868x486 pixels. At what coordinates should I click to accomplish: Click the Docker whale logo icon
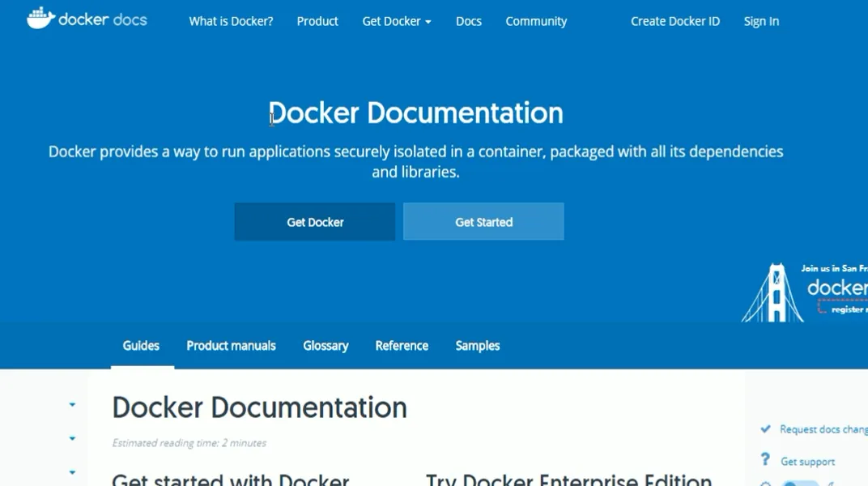(x=40, y=19)
